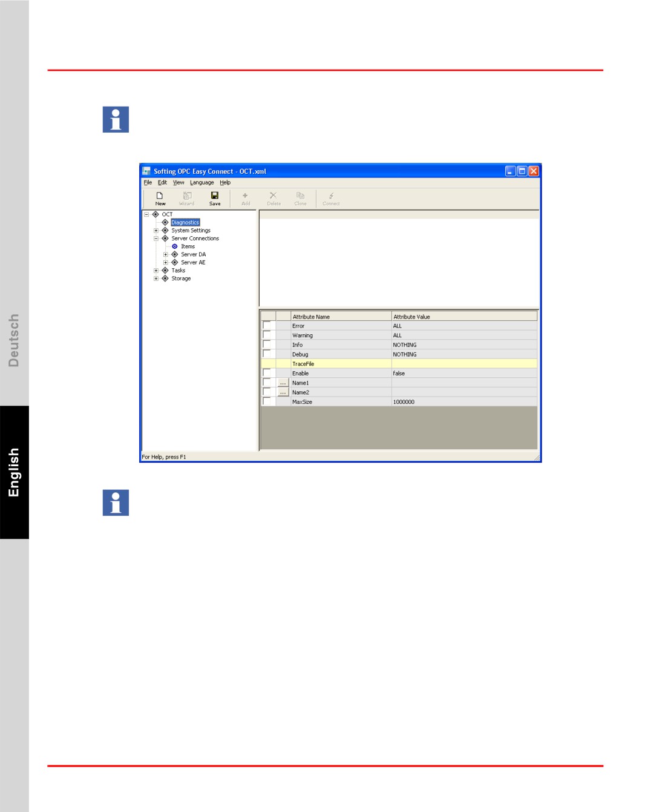668x812 pixels.
Task: Edit the Warning value cell showing ALL
Action: click(x=464, y=335)
